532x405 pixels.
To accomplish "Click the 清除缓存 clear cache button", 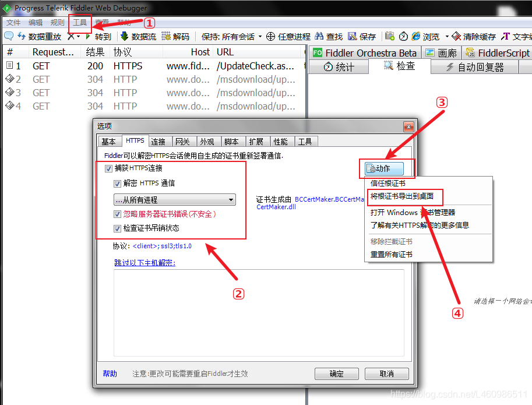I will coord(474,36).
